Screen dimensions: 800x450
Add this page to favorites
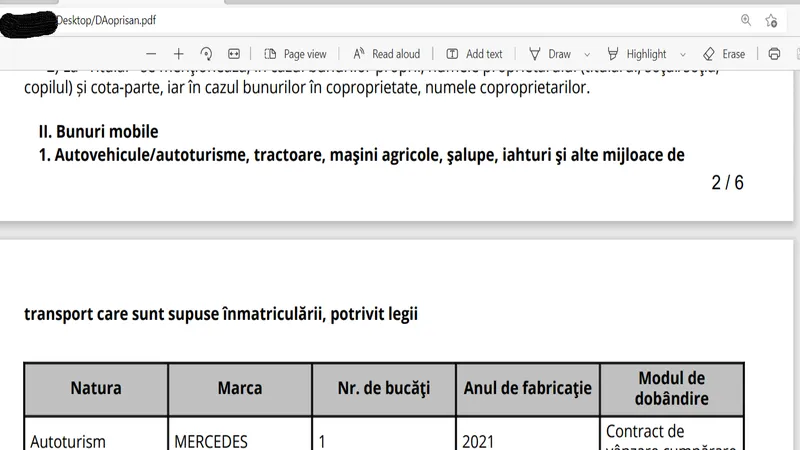point(771,20)
